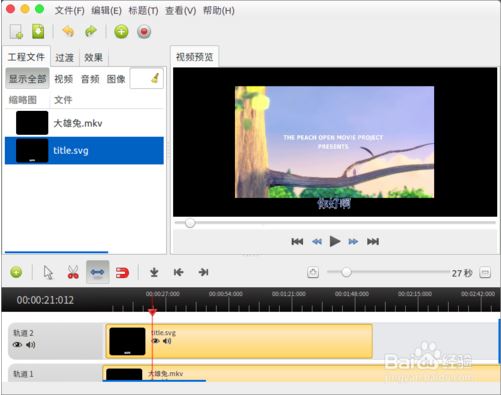Click the 文件 column header
This screenshot has height=395, width=501.
click(63, 100)
